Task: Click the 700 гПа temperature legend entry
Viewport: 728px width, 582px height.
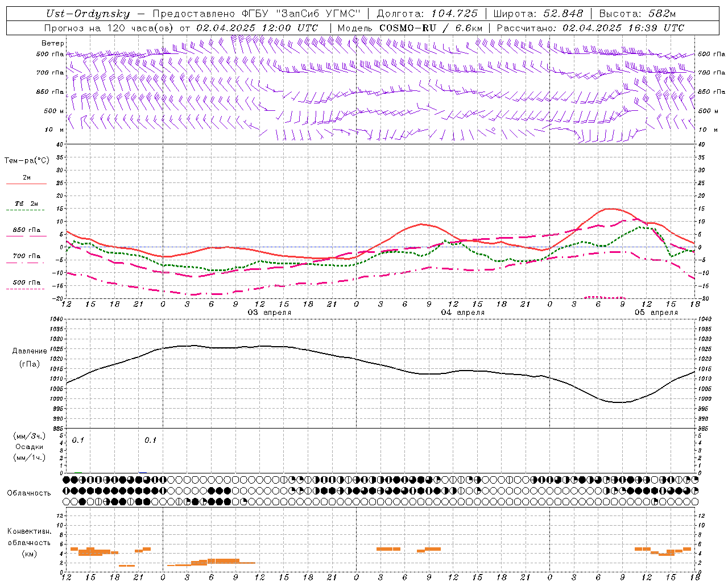Action: point(26,256)
